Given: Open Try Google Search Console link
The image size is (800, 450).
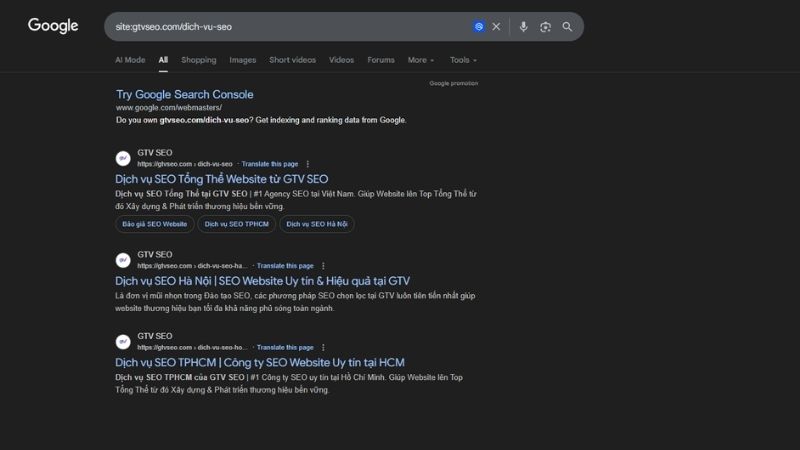Looking at the screenshot, I should tap(185, 94).
